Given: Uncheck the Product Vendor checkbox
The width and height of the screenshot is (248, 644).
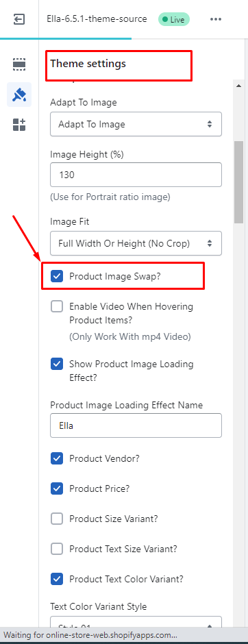Looking at the screenshot, I should (57, 458).
